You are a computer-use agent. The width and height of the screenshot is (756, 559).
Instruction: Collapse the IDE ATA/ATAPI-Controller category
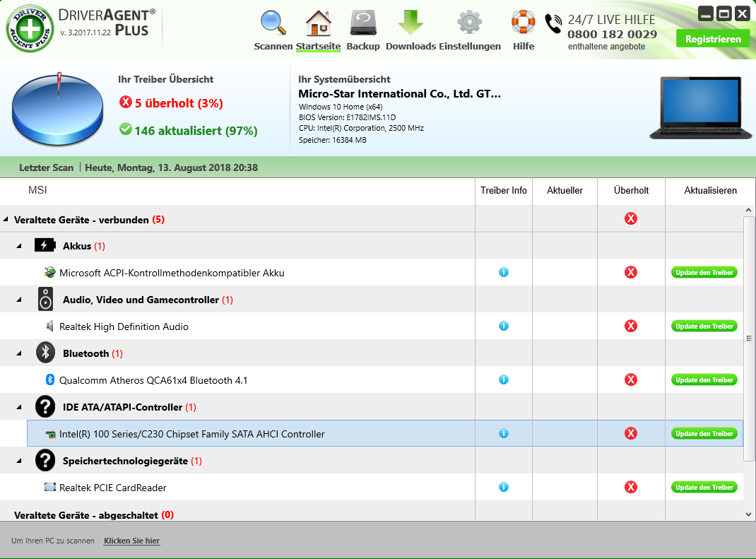(19, 407)
